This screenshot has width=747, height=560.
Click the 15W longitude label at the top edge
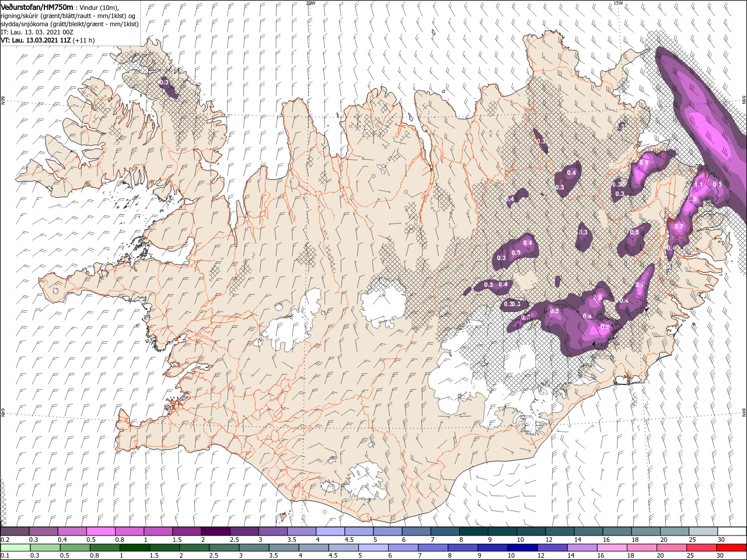[x=618, y=3]
